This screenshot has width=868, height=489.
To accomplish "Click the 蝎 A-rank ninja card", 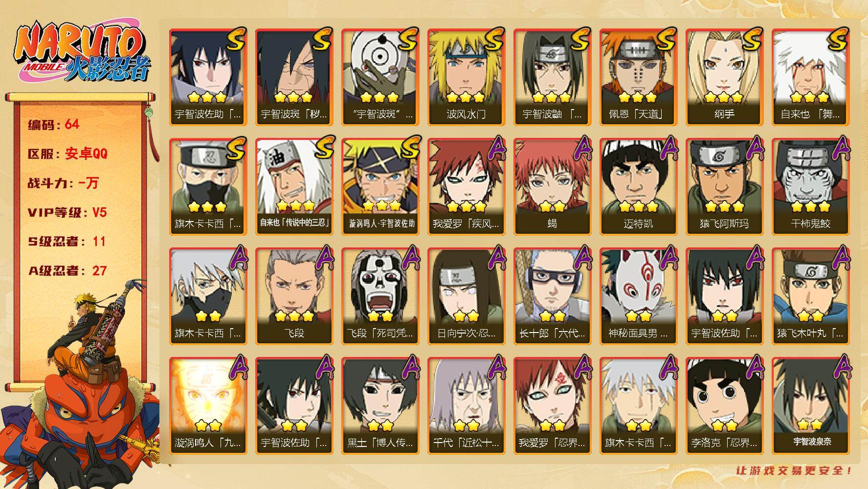I will (x=552, y=187).
